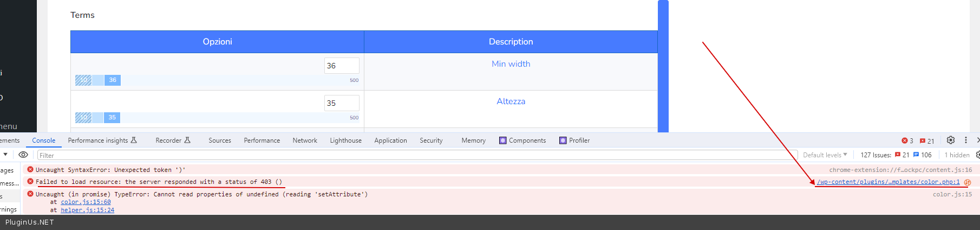
Task: Open the Sources tab
Action: pos(220,140)
